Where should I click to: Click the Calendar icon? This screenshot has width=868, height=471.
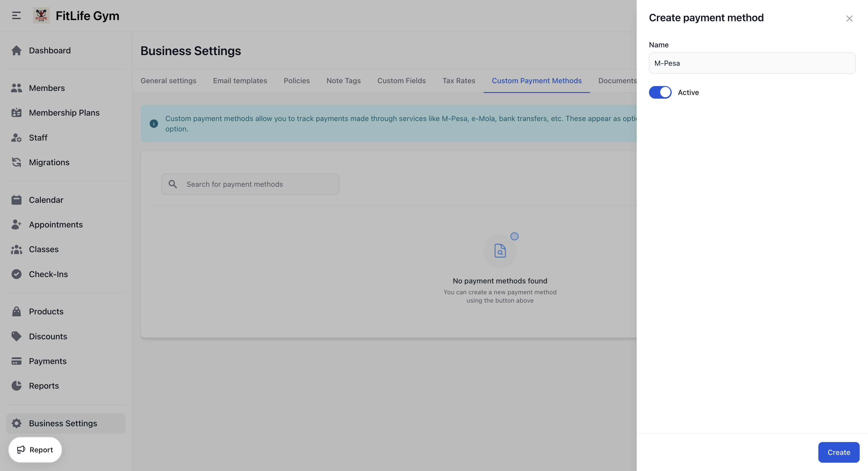click(17, 200)
